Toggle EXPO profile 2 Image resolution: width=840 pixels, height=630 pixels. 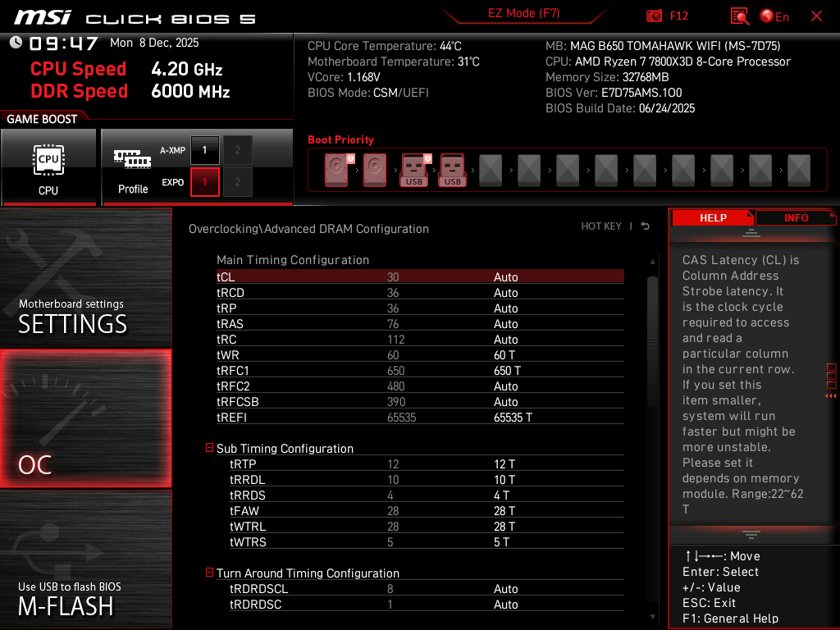237,182
